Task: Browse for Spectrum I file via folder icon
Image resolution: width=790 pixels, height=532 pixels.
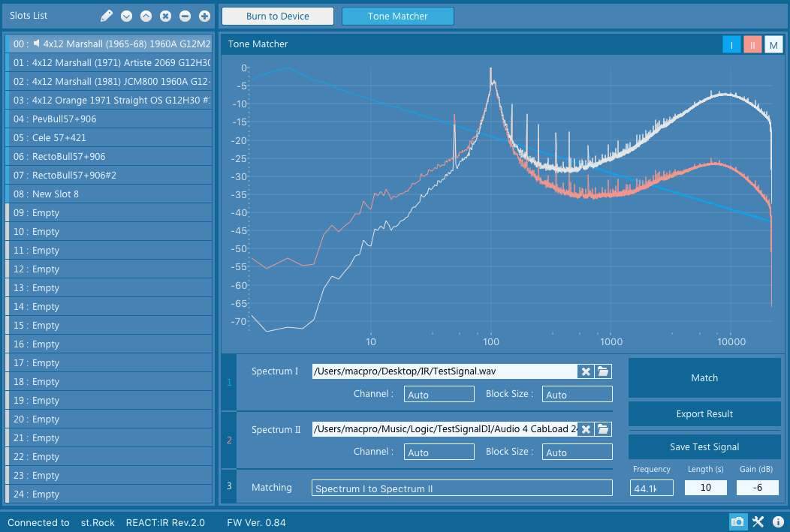Action: 603,371
